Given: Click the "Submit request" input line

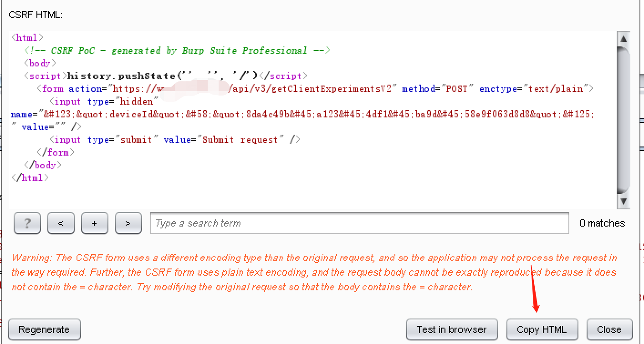Looking at the screenshot, I should click(x=175, y=140).
